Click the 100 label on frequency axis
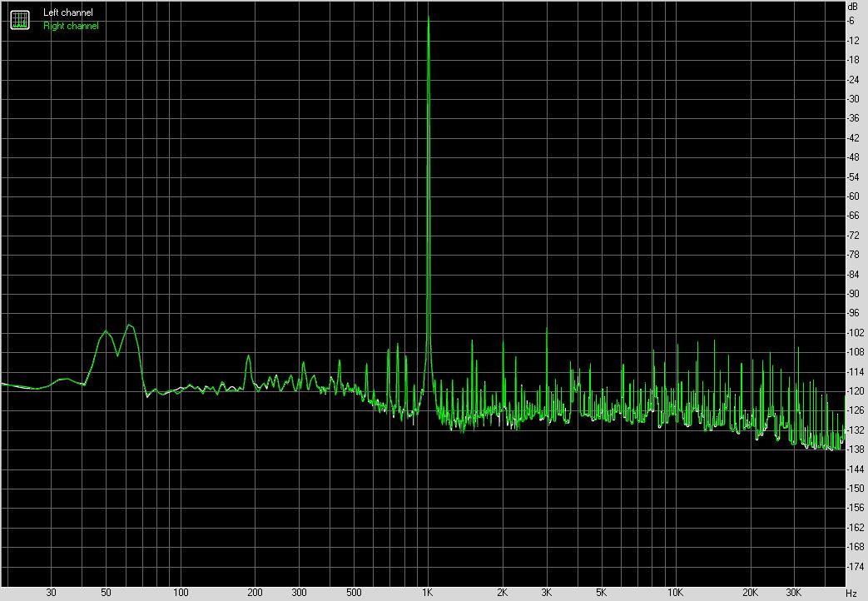 (181, 593)
